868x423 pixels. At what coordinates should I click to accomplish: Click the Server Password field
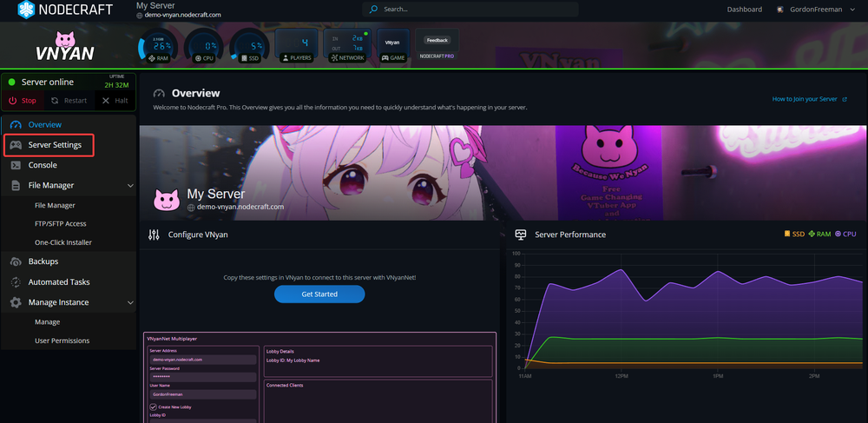tap(203, 377)
